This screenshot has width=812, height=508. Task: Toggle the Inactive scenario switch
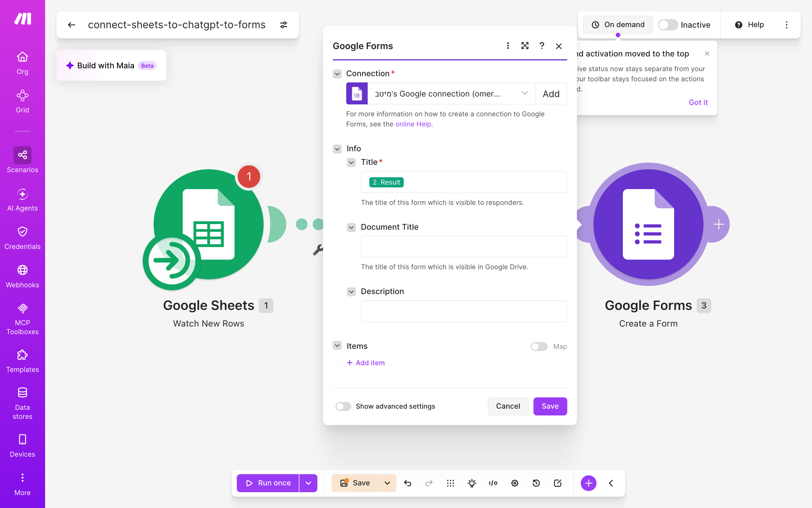(668, 25)
